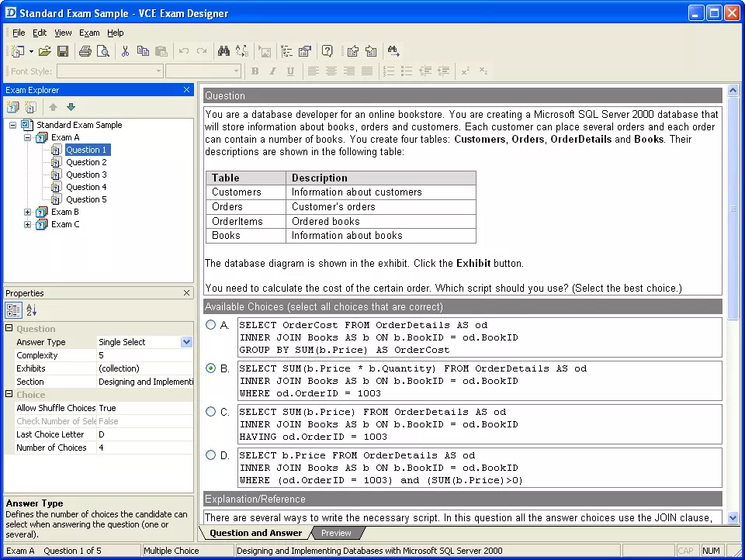Click the vertical scrollbar down arrow

pos(732,517)
